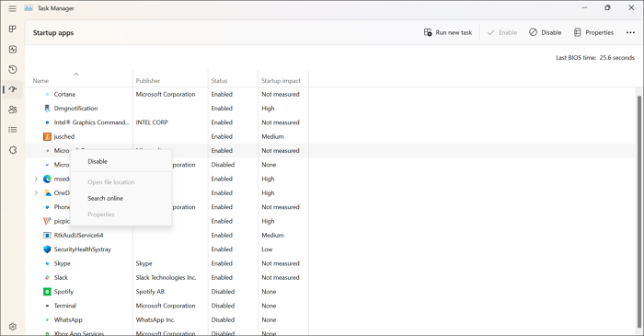Select the picpick app icon
This screenshot has width=644, height=336.
point(47,221)
